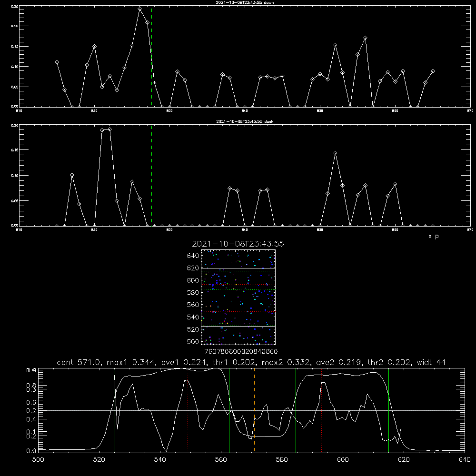The height and width of the screenshot is (476, 476).
Task: Select the 'thr1 0.202' value
Action: pyautogui.click(x=233, y=362)
